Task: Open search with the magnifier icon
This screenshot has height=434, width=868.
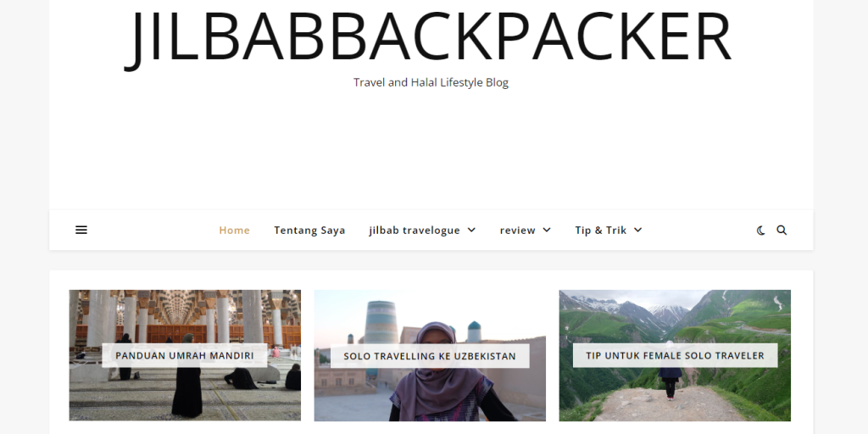Action: tap(782, 230)
